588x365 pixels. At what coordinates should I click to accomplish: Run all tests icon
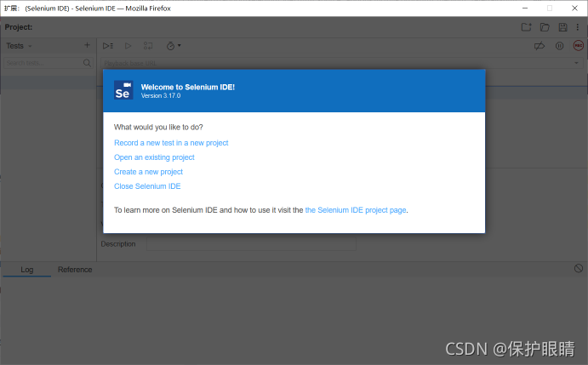108,46
